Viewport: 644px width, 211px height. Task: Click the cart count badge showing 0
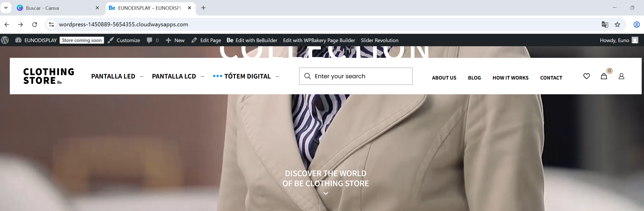pos(609,71)
